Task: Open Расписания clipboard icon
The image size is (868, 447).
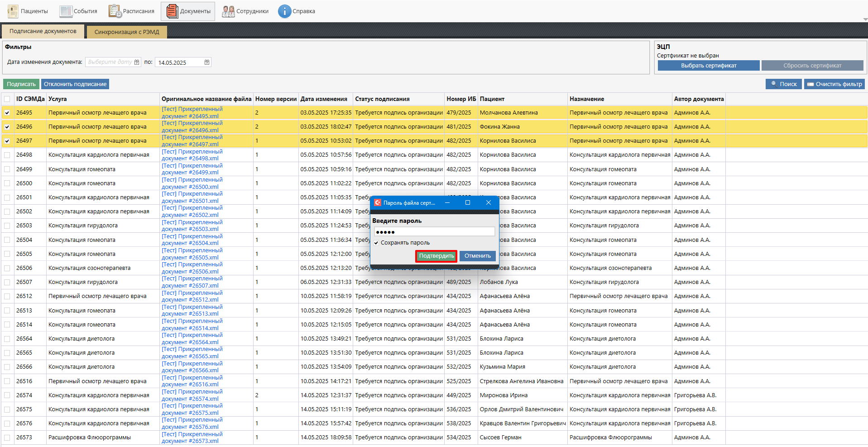Action: tap(115, 11)
